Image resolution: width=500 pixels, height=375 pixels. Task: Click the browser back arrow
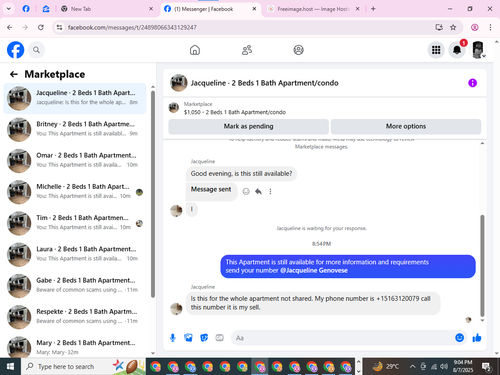[x=10, y=27]
